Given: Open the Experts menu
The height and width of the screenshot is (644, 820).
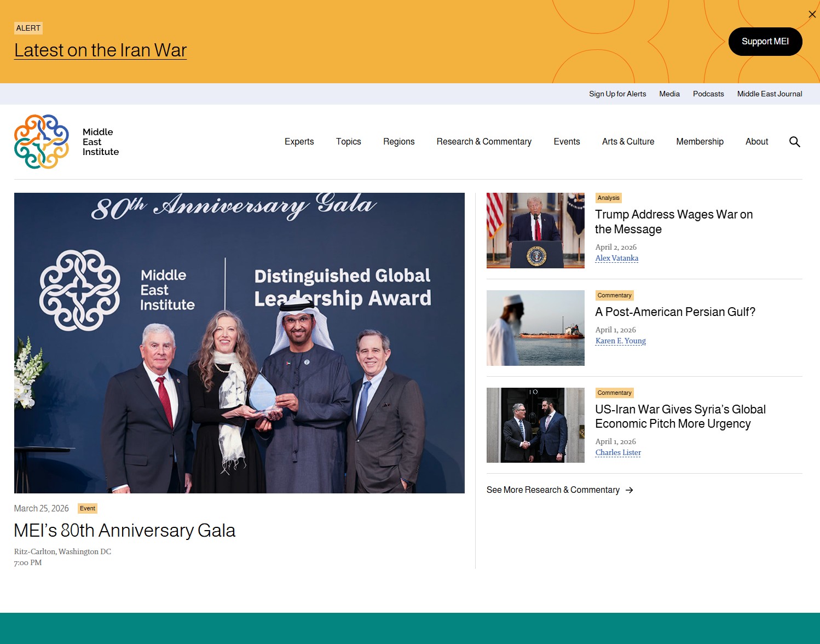Looking at the screenshot, I should [299, 142].
